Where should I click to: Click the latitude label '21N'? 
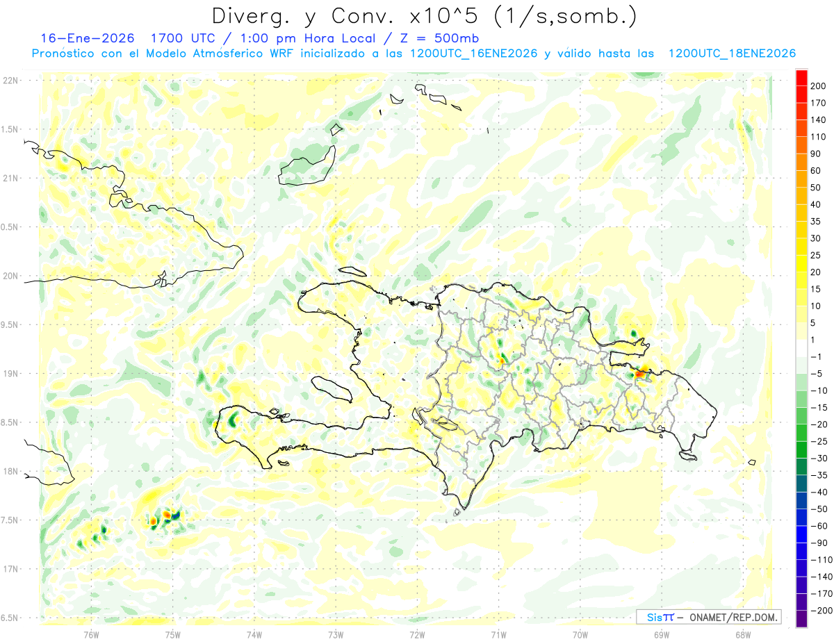point(10,178)
